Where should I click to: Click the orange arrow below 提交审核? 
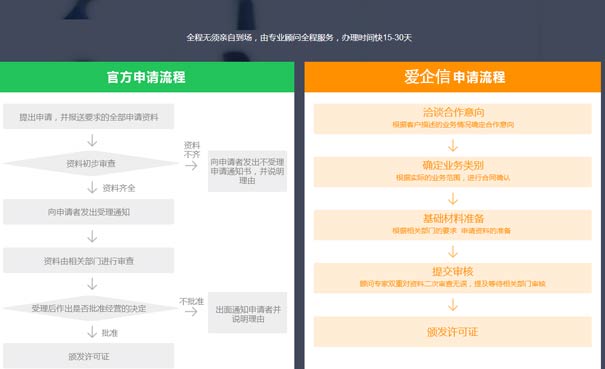pos(453,305)
